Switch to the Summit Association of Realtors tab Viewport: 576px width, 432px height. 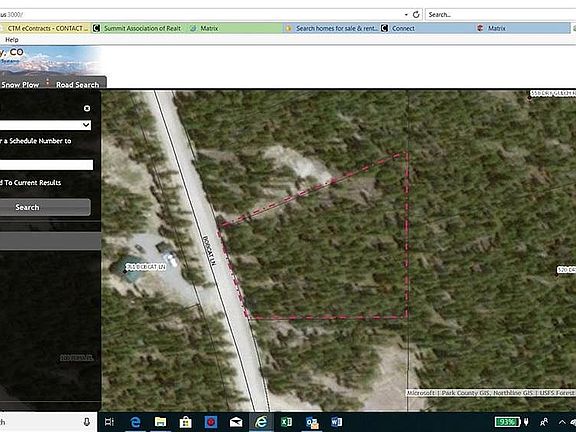138,28
